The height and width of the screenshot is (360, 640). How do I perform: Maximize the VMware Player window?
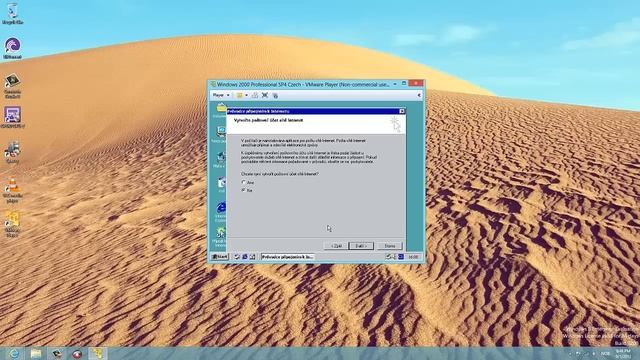pyautogui.click(x=404, y=84)
